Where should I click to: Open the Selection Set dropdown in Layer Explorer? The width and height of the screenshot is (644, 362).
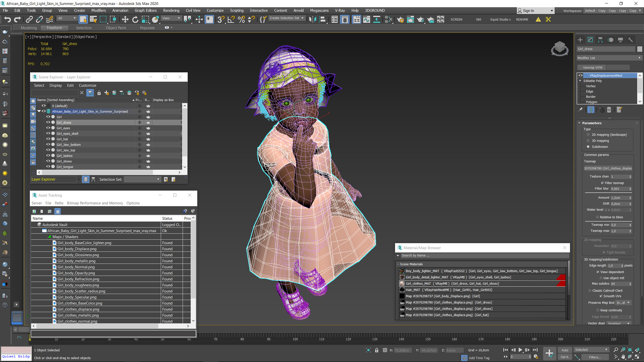142,179
